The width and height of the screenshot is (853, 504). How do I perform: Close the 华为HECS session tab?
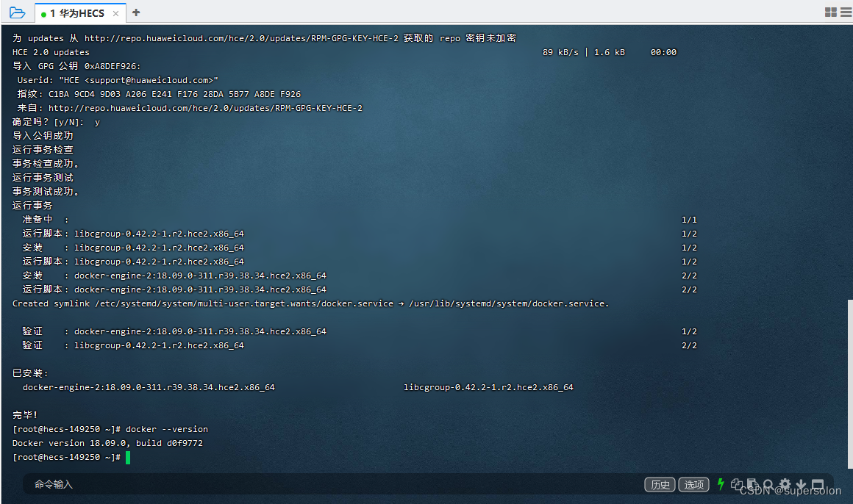115,12
